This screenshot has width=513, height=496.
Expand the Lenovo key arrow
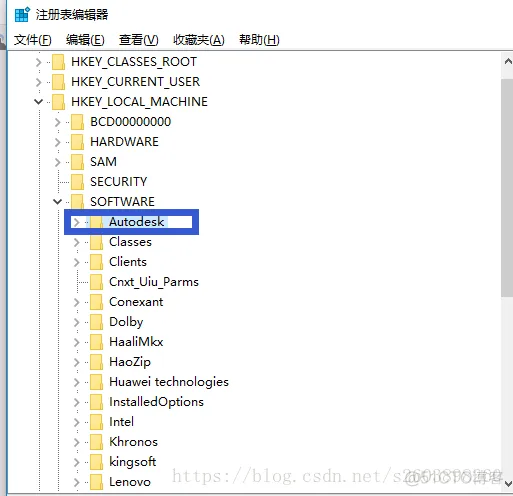(x=76, y=482)
